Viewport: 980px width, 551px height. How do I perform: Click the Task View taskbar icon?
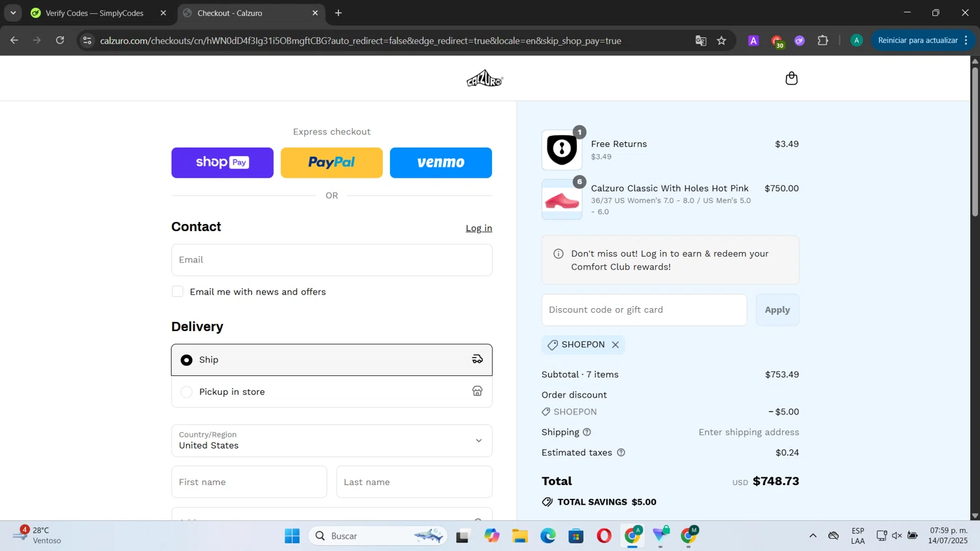click(463, 536)
